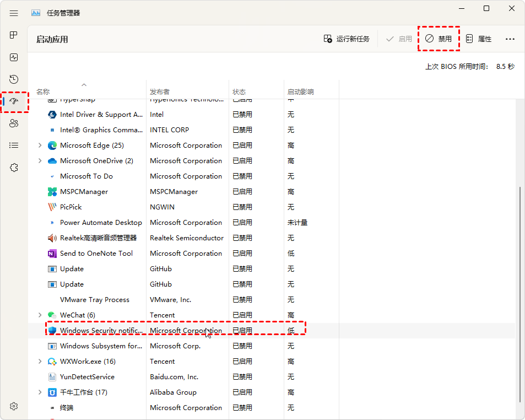The height and width of the screenshot is (420, 525).
Task: Open the Details page in sidebar
Action: (14, 146)
